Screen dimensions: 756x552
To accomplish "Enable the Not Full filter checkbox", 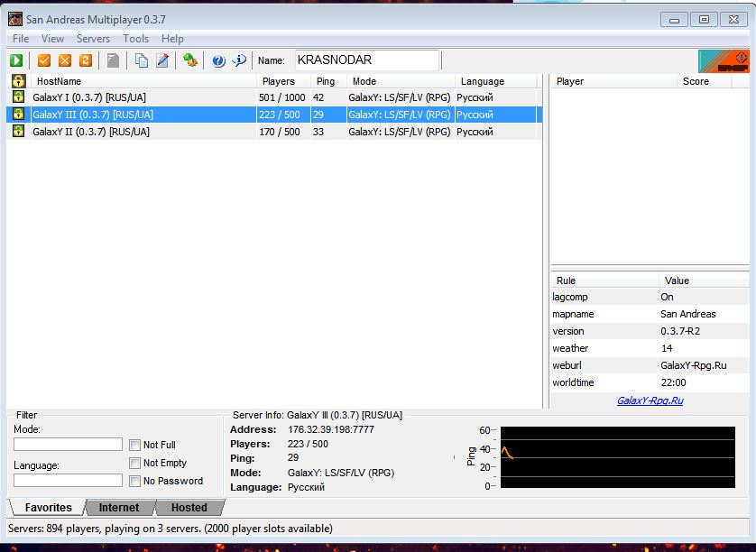I will [135, 445].
